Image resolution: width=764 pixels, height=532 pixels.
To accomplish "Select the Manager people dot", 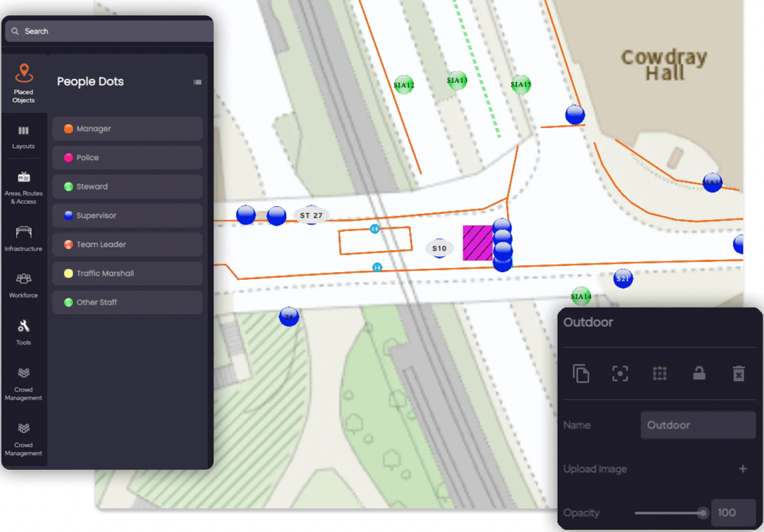I will [x=127, y=129].
